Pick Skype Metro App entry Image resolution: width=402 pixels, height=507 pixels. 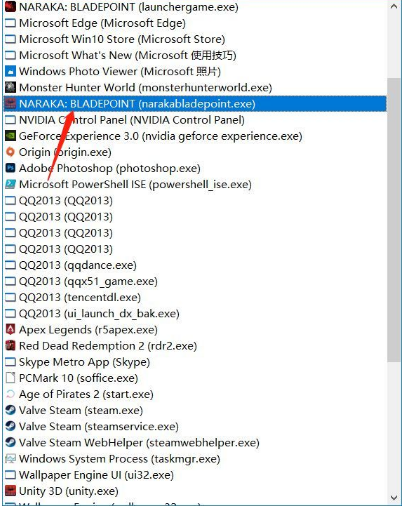click(x=195, y=362)
